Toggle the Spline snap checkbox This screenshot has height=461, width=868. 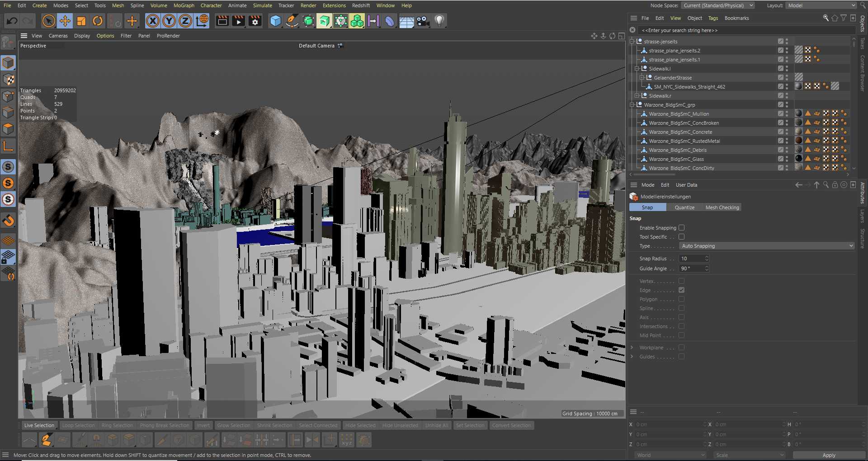pyautogui.click(x=681, y=308)
